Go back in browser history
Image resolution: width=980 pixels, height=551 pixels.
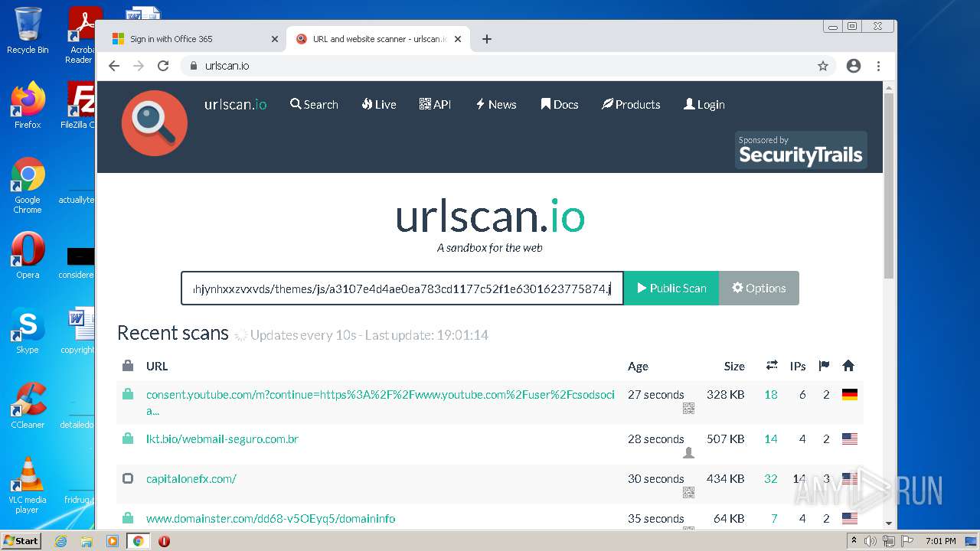114,66
